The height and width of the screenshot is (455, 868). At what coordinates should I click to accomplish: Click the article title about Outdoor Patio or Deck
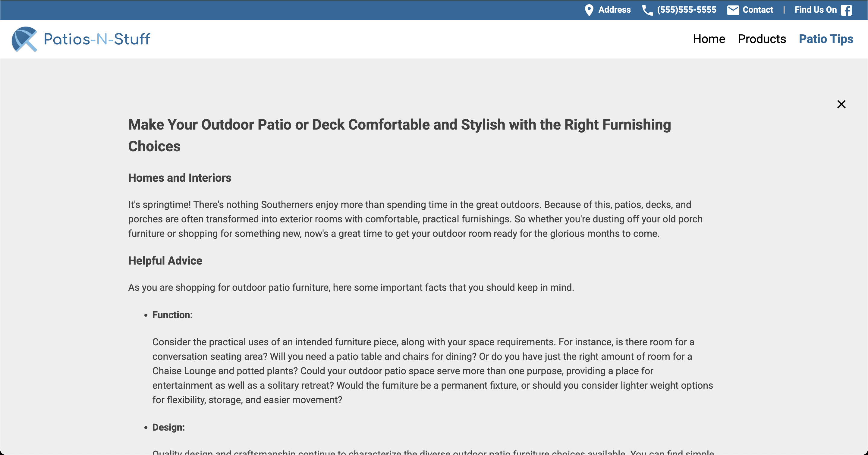click(x=399, y=135)
